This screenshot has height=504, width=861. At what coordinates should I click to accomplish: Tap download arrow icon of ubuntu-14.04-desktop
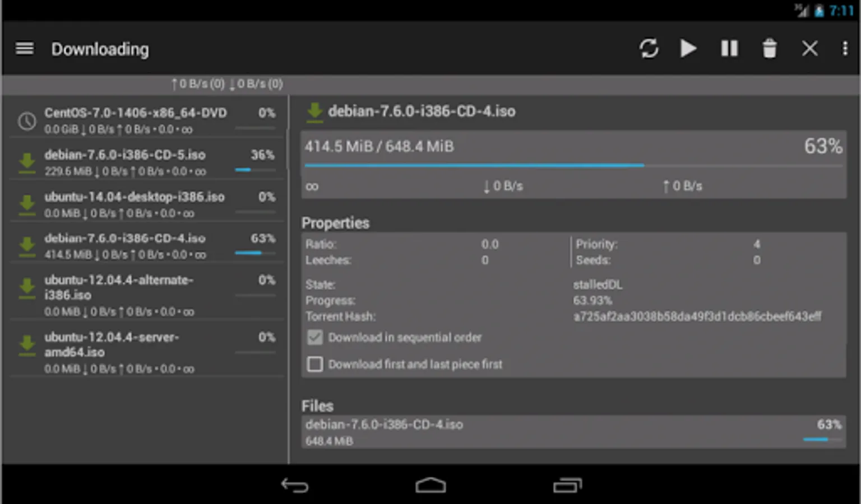[27, 205]
